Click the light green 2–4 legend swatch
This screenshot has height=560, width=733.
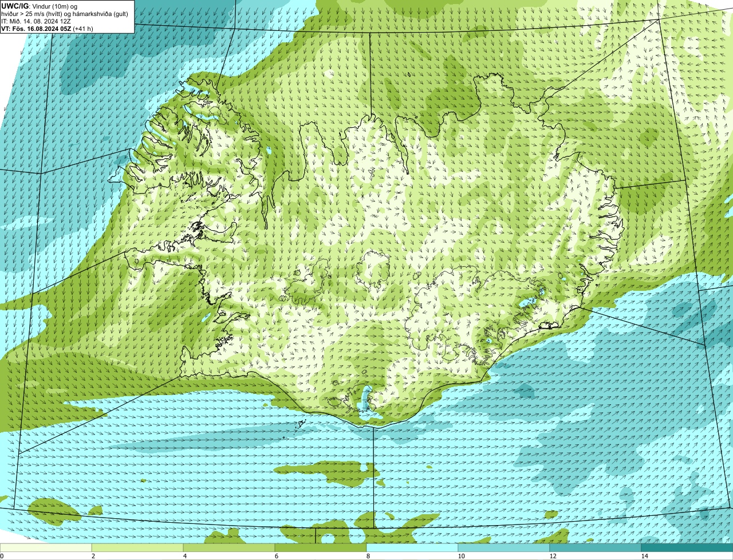(x=137, y=547)
